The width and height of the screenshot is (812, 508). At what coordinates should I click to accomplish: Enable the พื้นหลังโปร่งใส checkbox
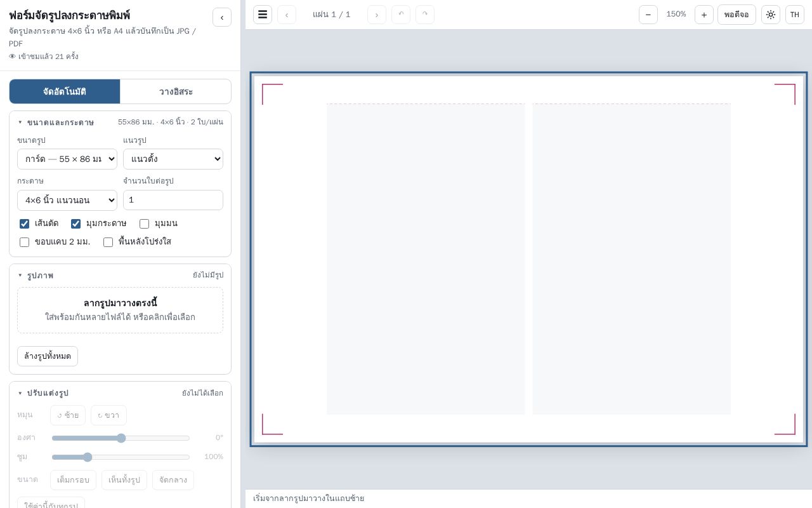[108, 242]
